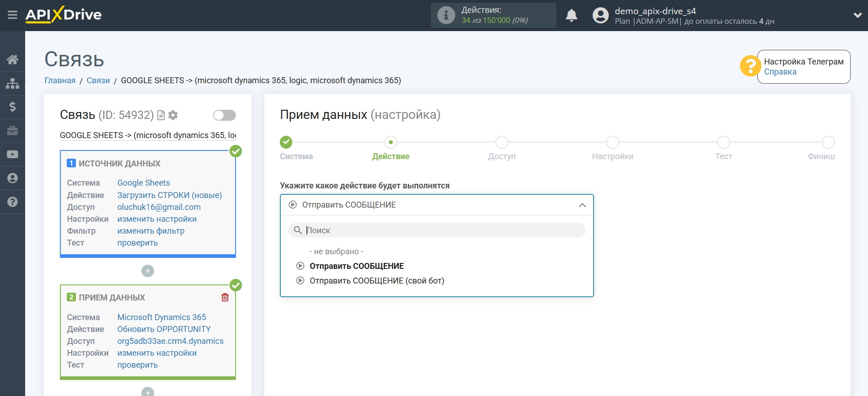Open the connections sitemap sidebar icon
The image size is (868, 396).
pos(12,83)
